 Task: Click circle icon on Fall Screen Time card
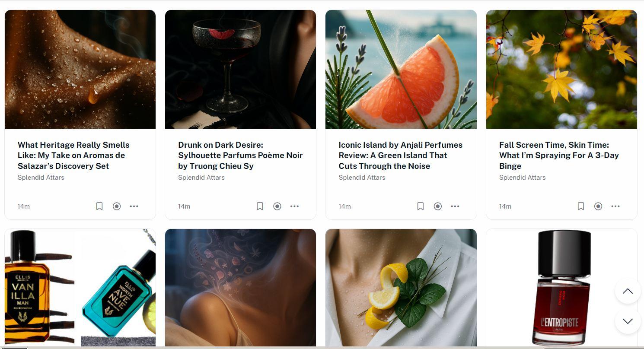[598, 206]
